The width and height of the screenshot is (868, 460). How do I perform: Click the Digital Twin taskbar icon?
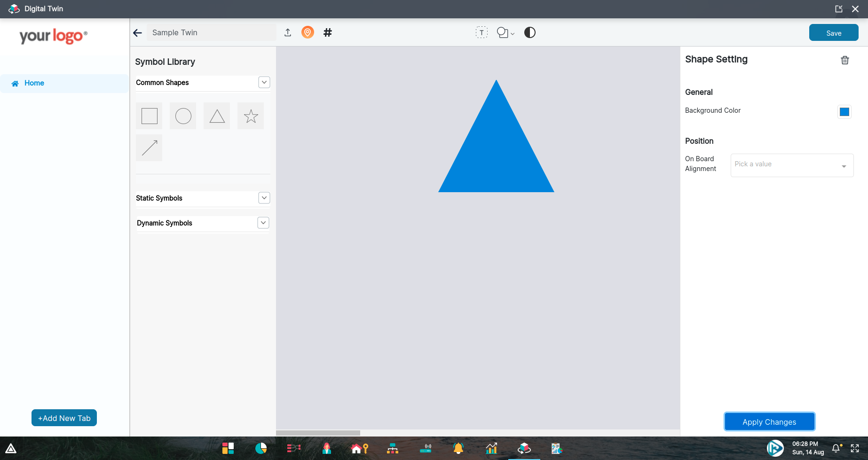click(525, 448)
